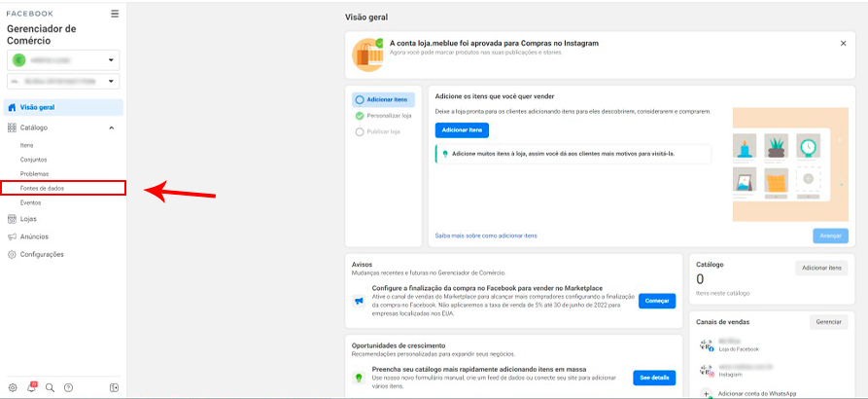868x399 pixels.
Task: Click Adicionar itens in Catálogo card
Action: 821,269
